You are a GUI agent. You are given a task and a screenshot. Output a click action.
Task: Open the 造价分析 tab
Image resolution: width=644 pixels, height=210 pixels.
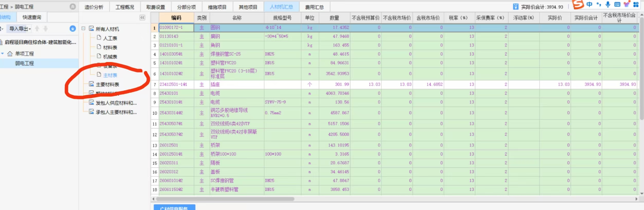tap(94, 7)
